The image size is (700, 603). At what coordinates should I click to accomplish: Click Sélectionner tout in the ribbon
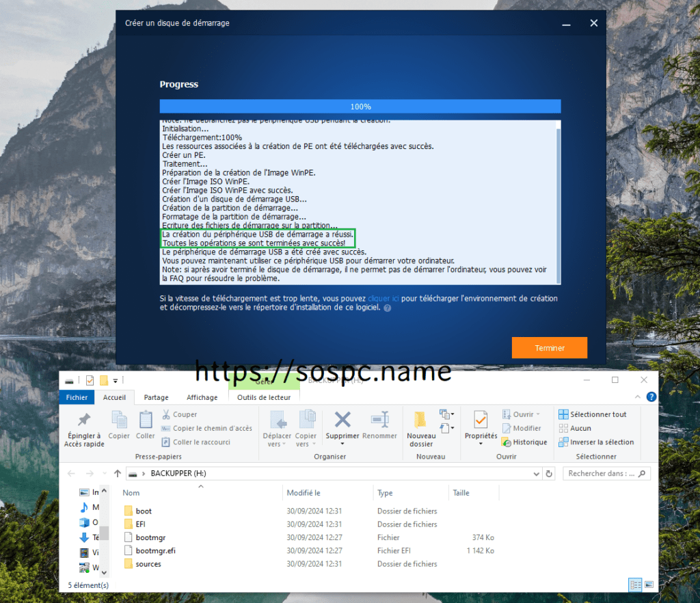[592, 414]
